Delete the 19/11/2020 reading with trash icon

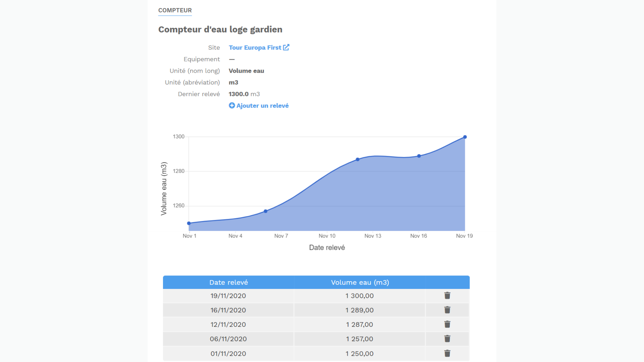coord(447,296)
